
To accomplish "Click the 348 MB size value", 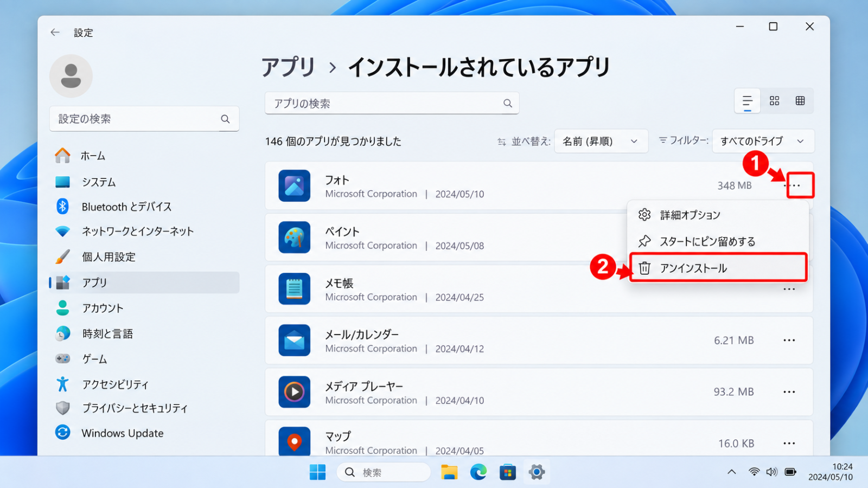I will click(x=735, y=185).
